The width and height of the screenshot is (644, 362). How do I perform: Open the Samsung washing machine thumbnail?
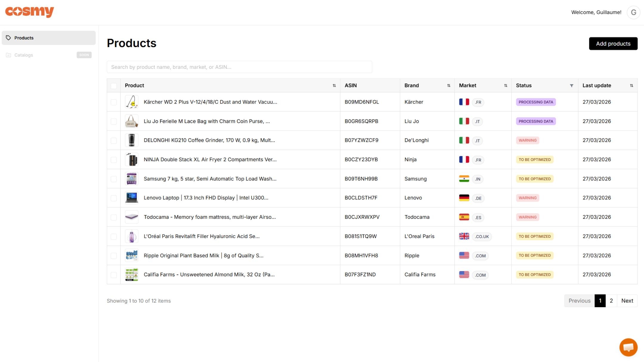131,179
